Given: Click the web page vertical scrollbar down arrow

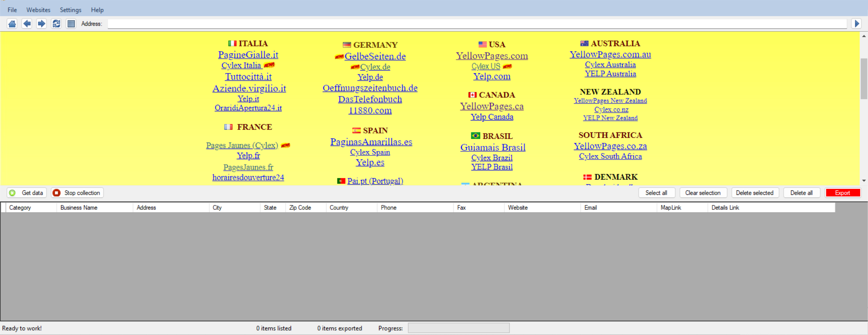Looking at the screenshot, I should 864,181.
